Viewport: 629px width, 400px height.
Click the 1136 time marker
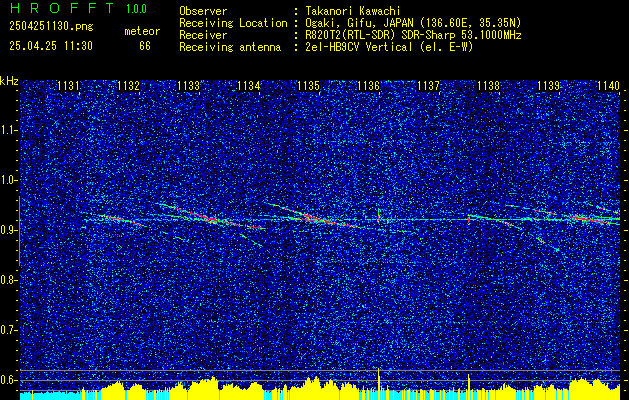368,85
